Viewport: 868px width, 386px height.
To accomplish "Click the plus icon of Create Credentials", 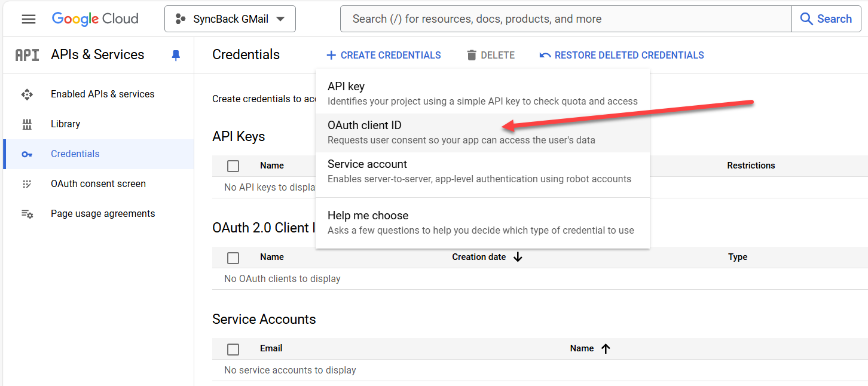I will click(x=331, y=56).
